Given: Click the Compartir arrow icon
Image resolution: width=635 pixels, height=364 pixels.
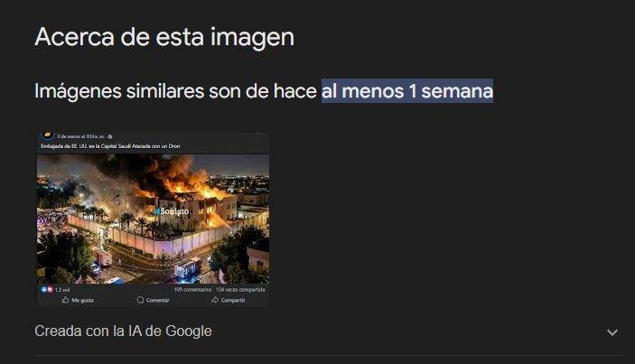Looking at the screenshot, I should [x=215, y=300].
